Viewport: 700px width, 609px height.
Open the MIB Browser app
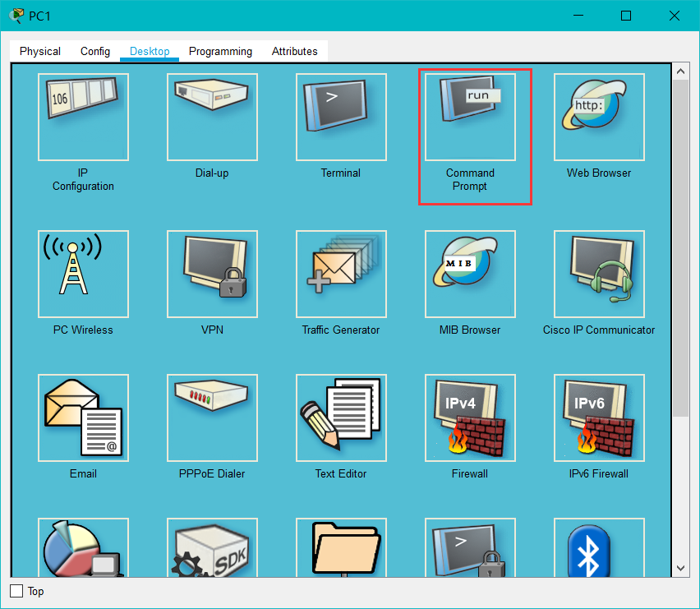point(470,275)
